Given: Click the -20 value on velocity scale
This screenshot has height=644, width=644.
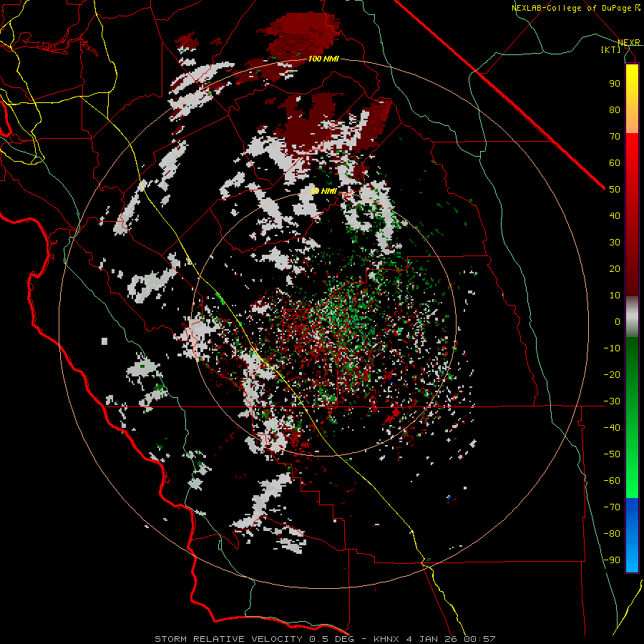Looking at the screenshot, I should 612,375.
